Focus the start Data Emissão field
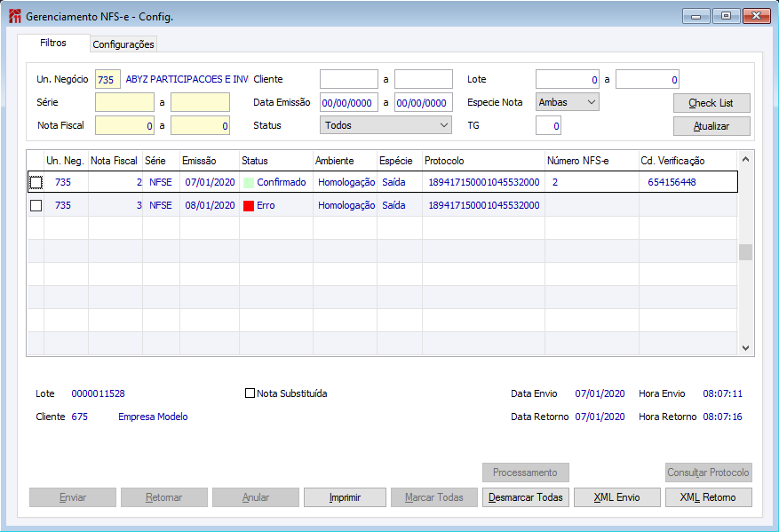The image size is (779, 532). (349, 102)
